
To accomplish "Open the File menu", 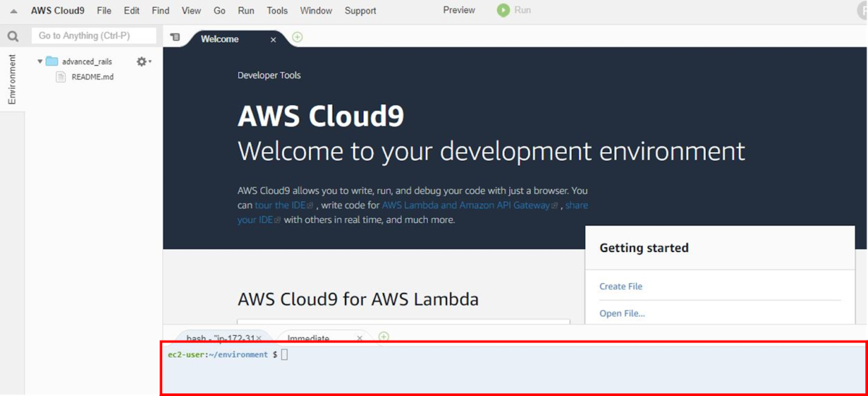I will pos(104,11).
